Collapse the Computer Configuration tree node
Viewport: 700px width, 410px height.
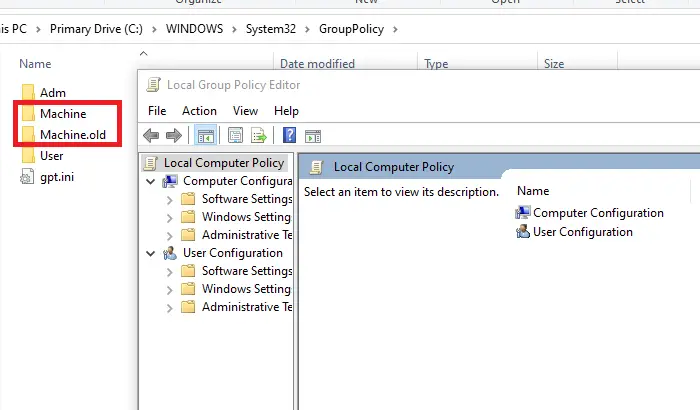pos(151,181)
